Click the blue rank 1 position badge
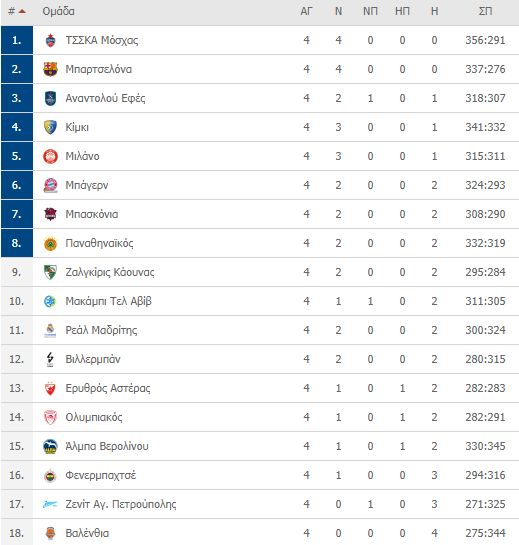Viewport: 519px width, 545px height. (17, 40)
